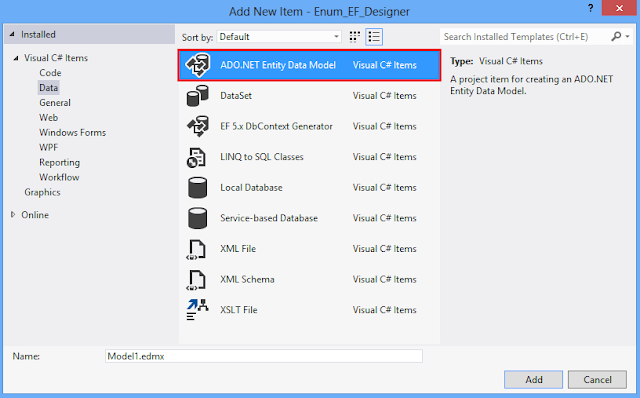The height and width of the screenshot is (398, 640).
Task: Open the Sort by Default dropdown
Action: click(x=279, y=37)
